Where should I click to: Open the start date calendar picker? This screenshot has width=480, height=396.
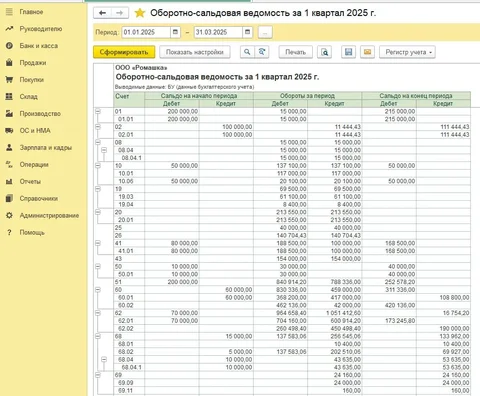point(175,32)
